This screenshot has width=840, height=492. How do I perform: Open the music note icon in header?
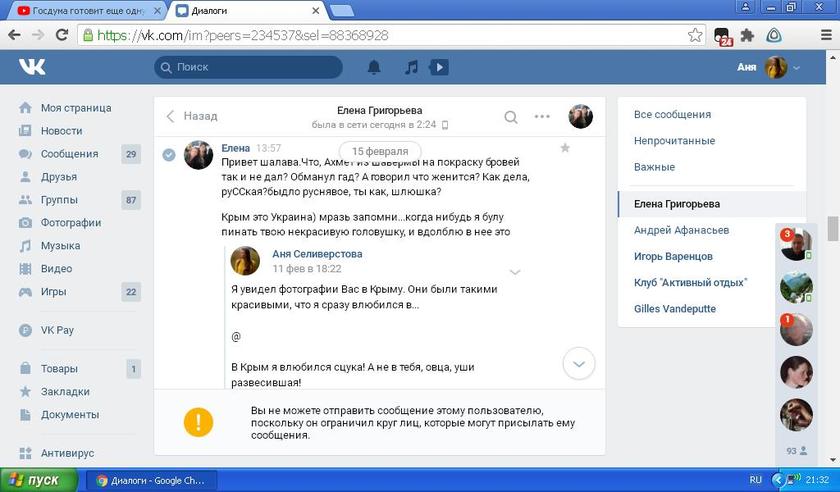(x=411, y=67)
